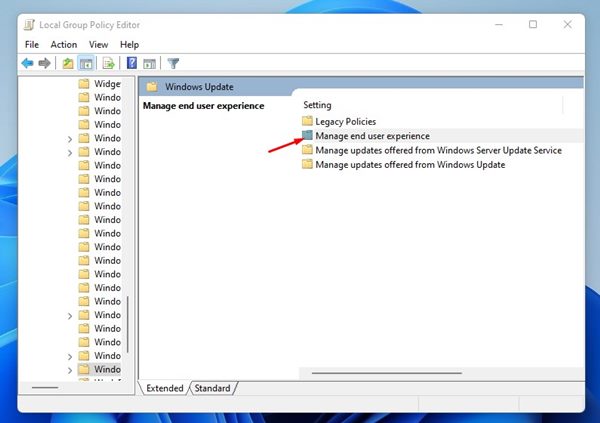The image size is (600, 423).
Task: Click the console tree horizontal scrollbar
Action: (x=45, y=387)
